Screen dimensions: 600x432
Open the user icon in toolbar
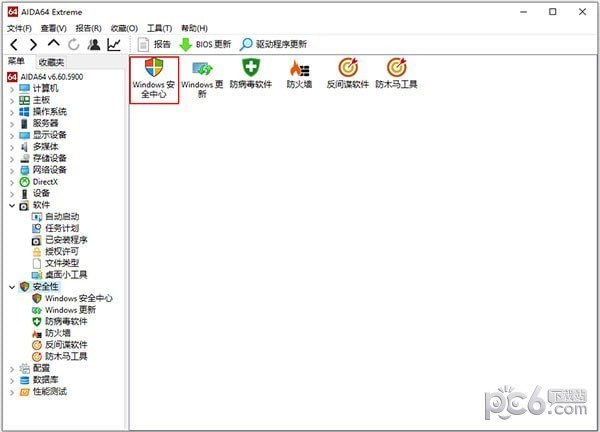[x=94, y=45]
